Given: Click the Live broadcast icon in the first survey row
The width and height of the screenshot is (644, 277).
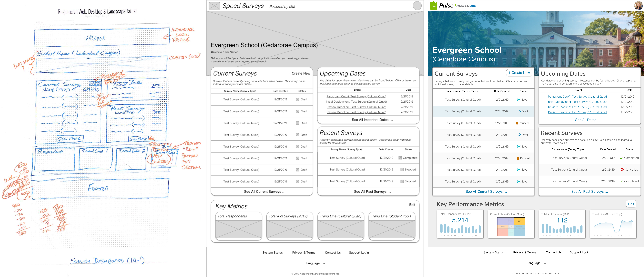Looking at the screenshot, I should [x=519, y=100].
